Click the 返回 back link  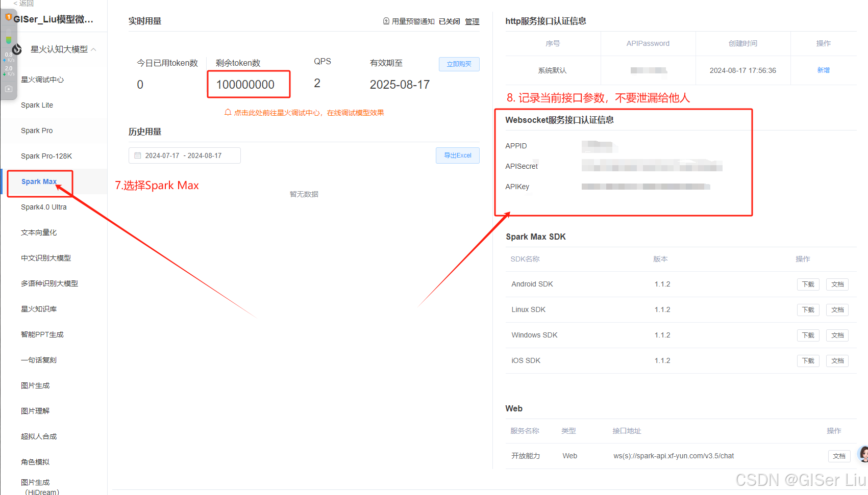[23, 3]
